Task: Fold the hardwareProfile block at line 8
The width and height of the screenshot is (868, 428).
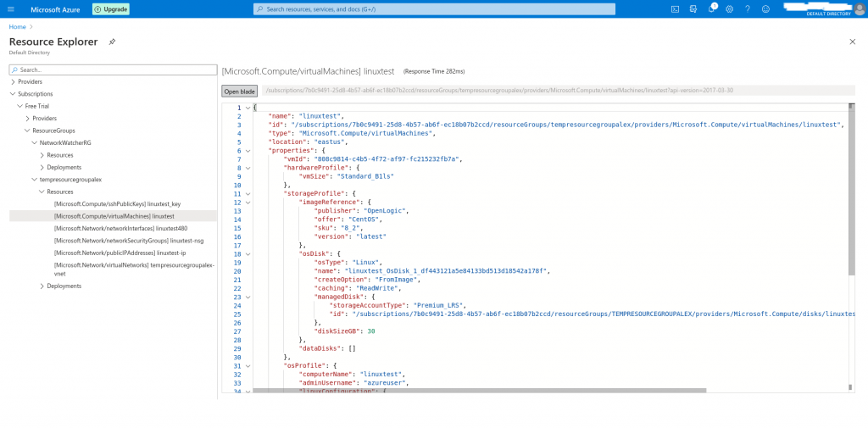Action: click(x=248, y=169)
